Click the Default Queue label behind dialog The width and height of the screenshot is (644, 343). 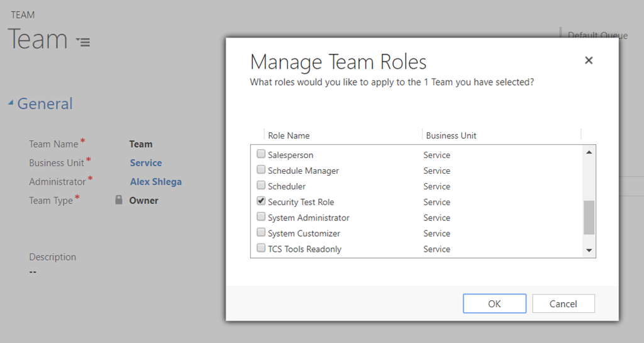pyautogui.click(x=597, y=35)
